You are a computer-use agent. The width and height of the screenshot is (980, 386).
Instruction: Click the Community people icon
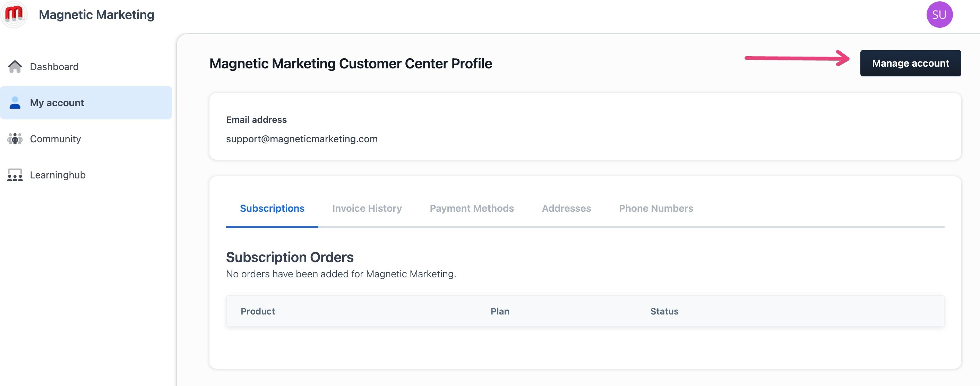pos(15,139)
